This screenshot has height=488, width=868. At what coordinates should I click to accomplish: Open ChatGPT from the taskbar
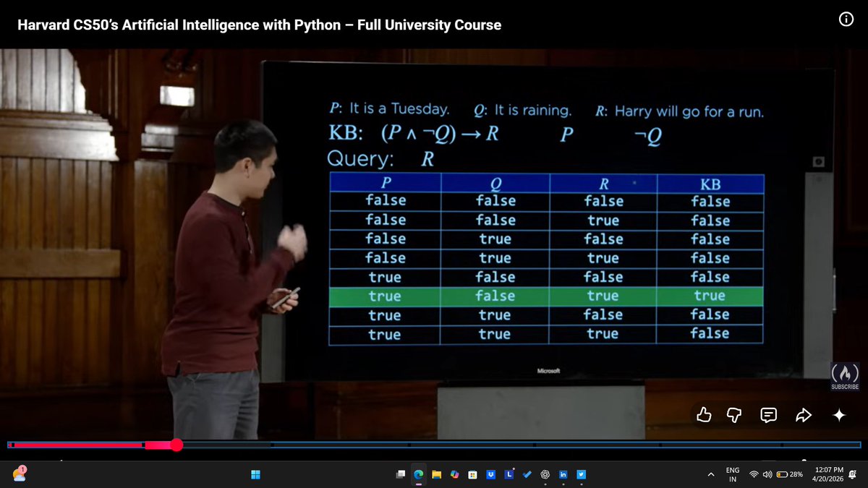coord(543,475)
